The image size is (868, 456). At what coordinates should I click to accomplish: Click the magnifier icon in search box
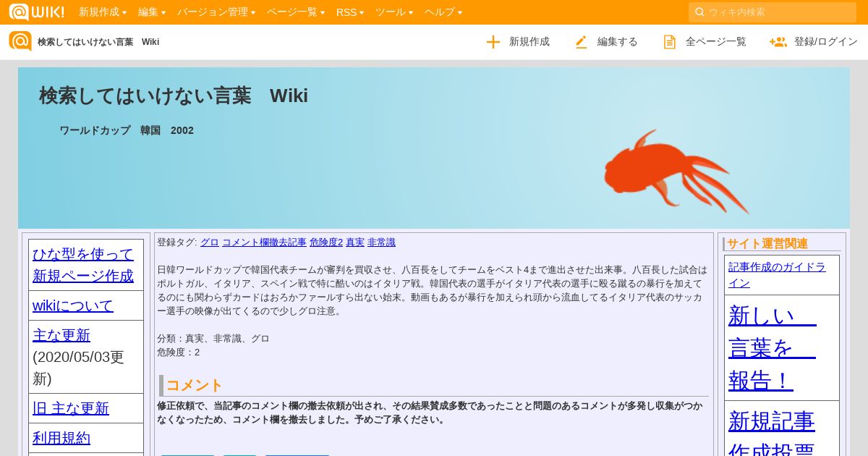(699, 12)
